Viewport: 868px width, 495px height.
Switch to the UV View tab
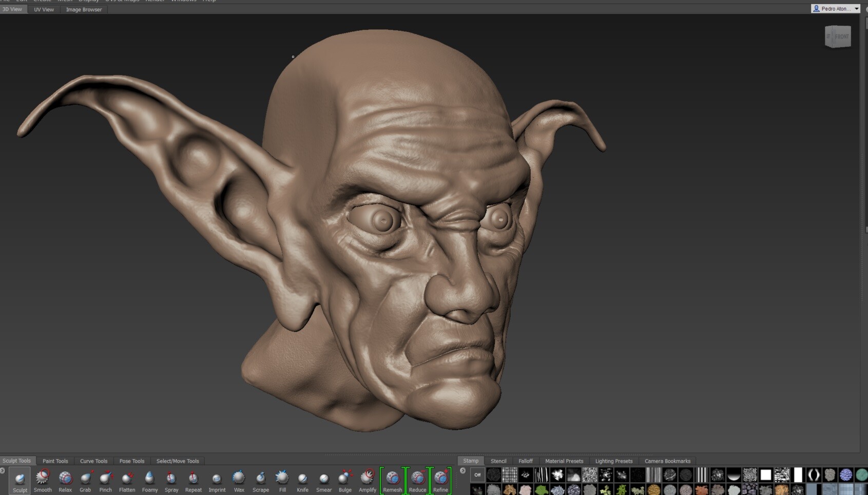click(x=43, y=9)
